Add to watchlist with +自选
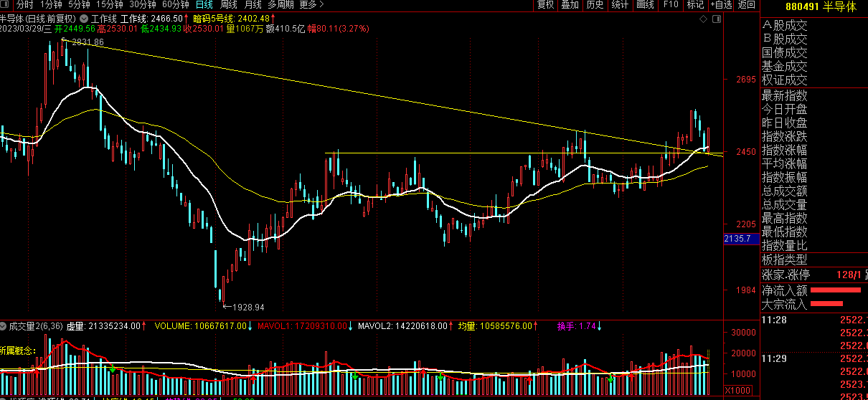868x400 pixels. click(x=721, y=4)
